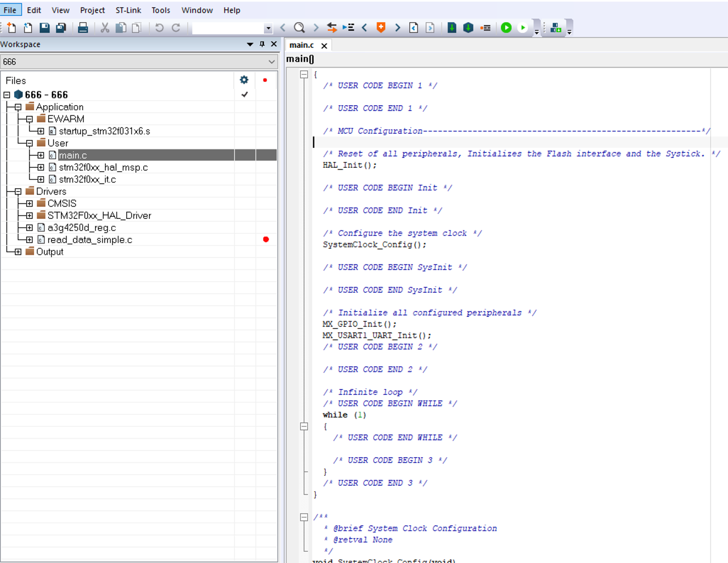Select a3g4250d_reg.c file
This screenshot has width=728, height=563.
pos(82,228)
